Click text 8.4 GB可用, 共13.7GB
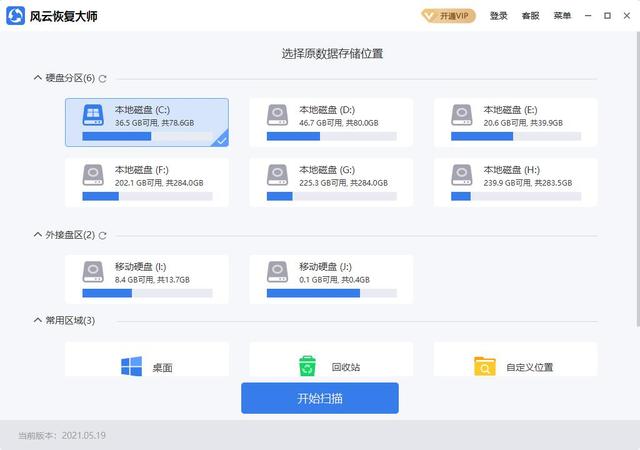This screenshot has width=640, height=450. point(152,280)
